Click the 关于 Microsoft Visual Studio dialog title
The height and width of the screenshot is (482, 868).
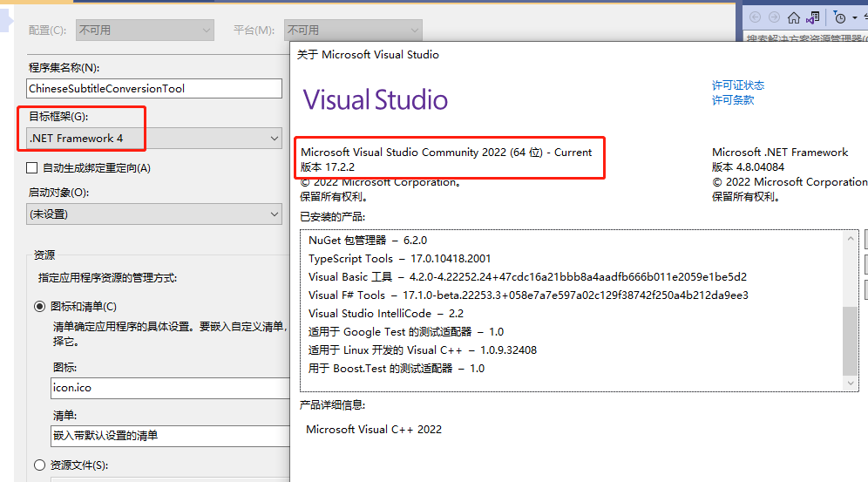pyautogui.click(x=368, y=55)
